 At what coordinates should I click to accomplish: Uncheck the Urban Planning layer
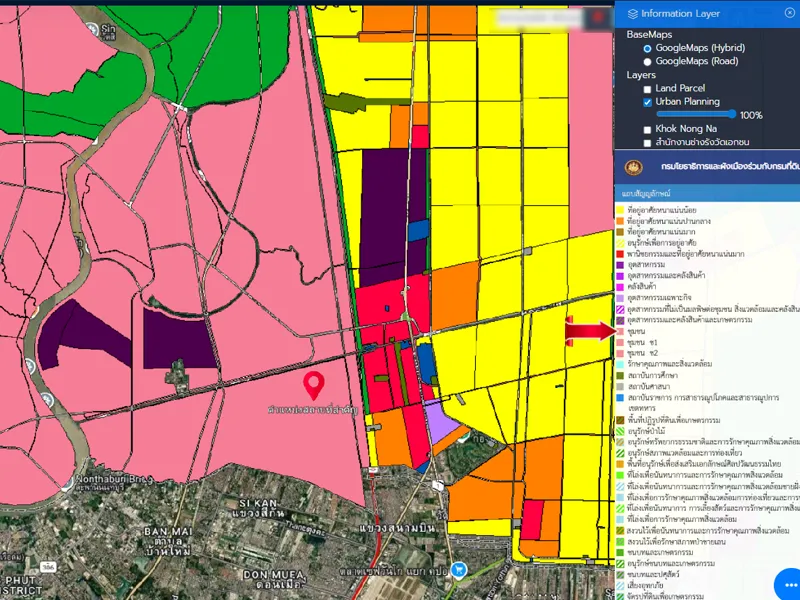[648, 102]
